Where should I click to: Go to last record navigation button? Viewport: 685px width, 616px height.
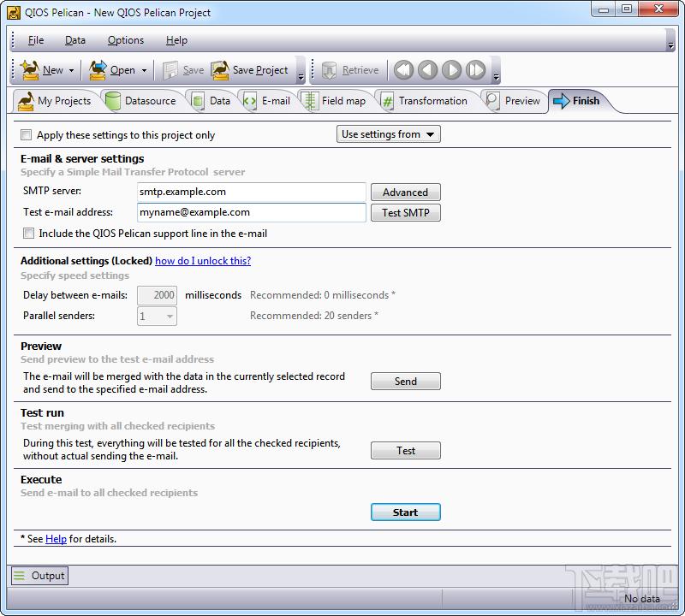tap(476, 70)
